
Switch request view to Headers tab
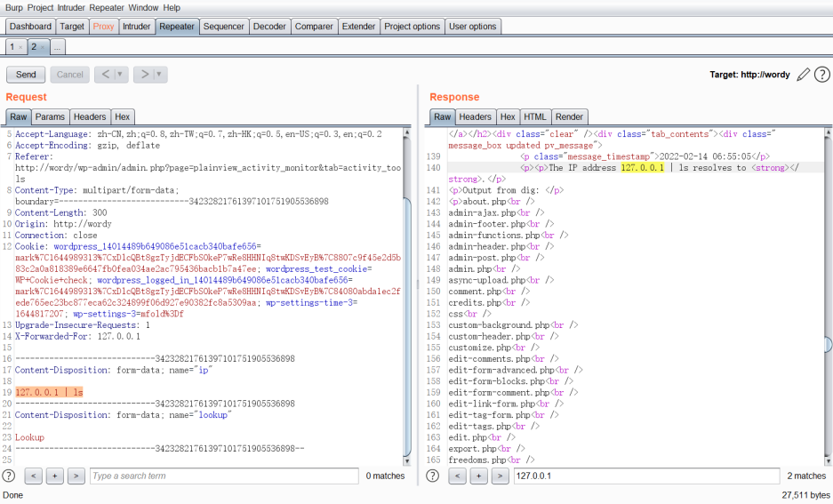coord(90,116)
